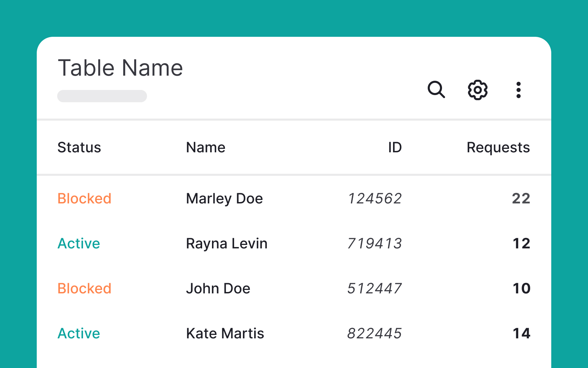The width and height of the screenshot is (588, 368).
Task: Toggle Kate Martis's Active status label
Action: coord(79,333)
